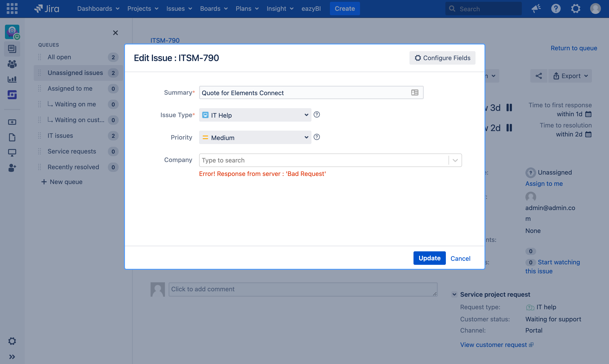Open notifications with the megaphone icon

click(x=536, y=9)
